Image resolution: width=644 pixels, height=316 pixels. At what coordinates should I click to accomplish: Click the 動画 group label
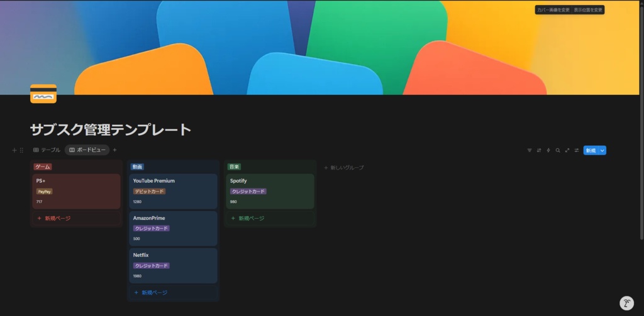(x=137, y=166)
